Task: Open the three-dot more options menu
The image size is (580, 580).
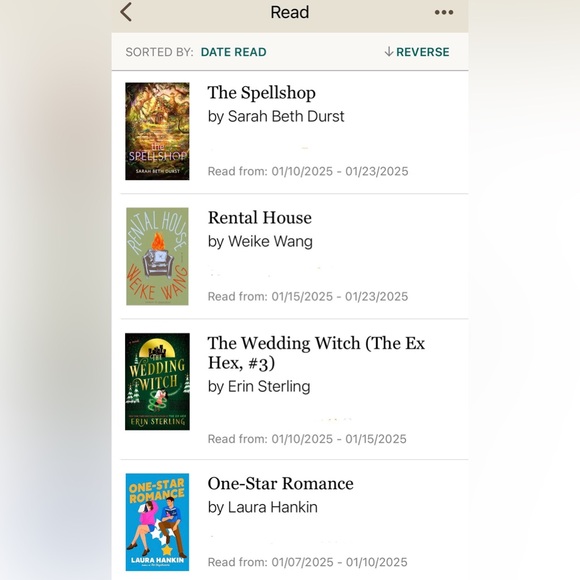Action: coord(444,13)
